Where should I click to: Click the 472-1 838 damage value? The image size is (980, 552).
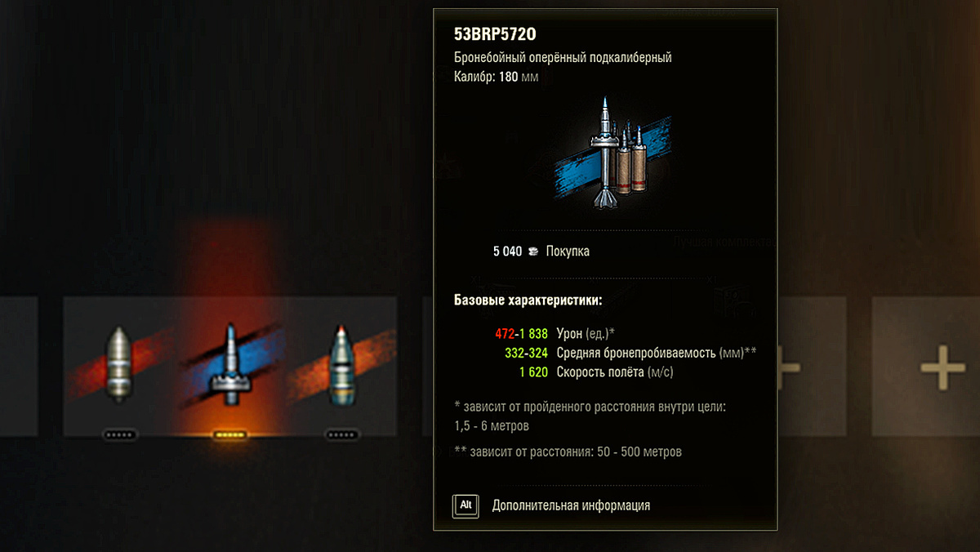pyautogui.click(x=521, y=334)
